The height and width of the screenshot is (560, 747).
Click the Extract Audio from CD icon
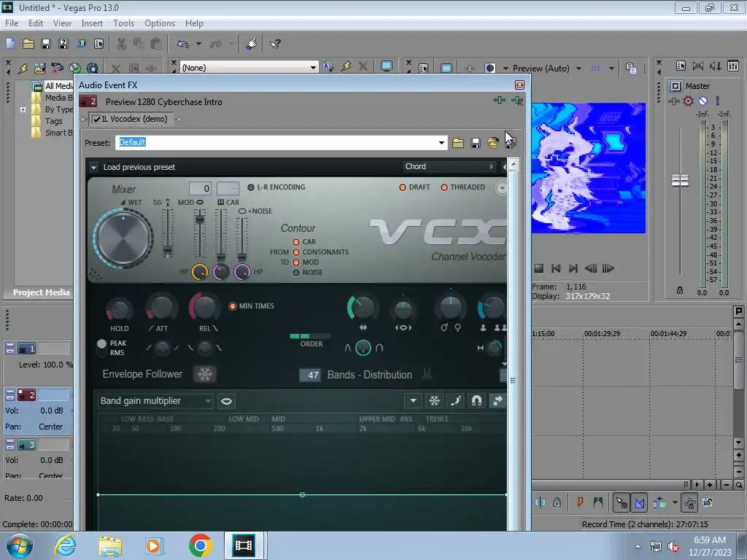pyautogui.click(x=75, y=68)
